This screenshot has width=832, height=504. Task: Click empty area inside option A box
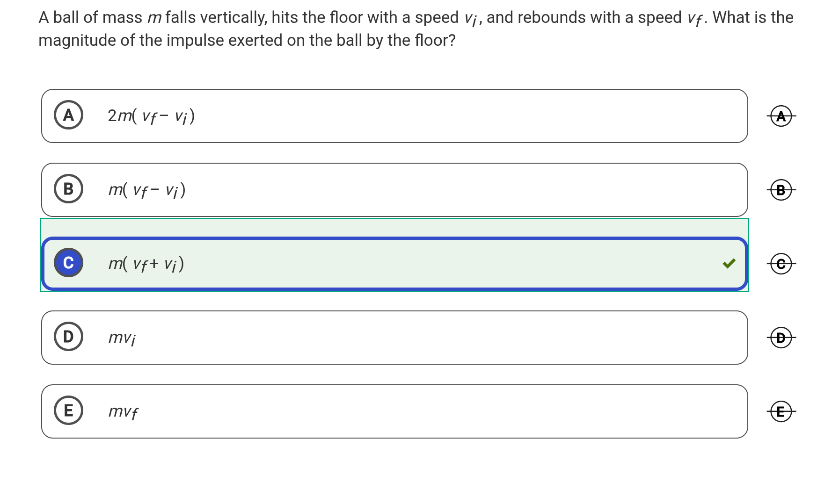[421, 116]
